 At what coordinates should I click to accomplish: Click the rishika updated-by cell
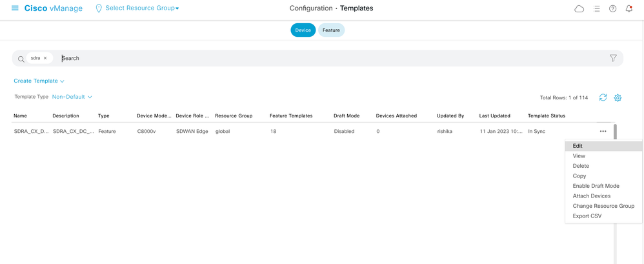445,132
